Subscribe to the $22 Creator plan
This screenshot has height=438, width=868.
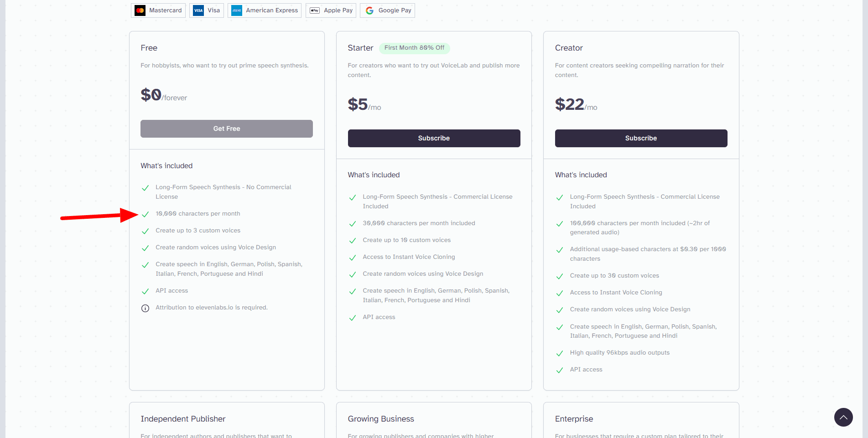click(x=641, y=138)
